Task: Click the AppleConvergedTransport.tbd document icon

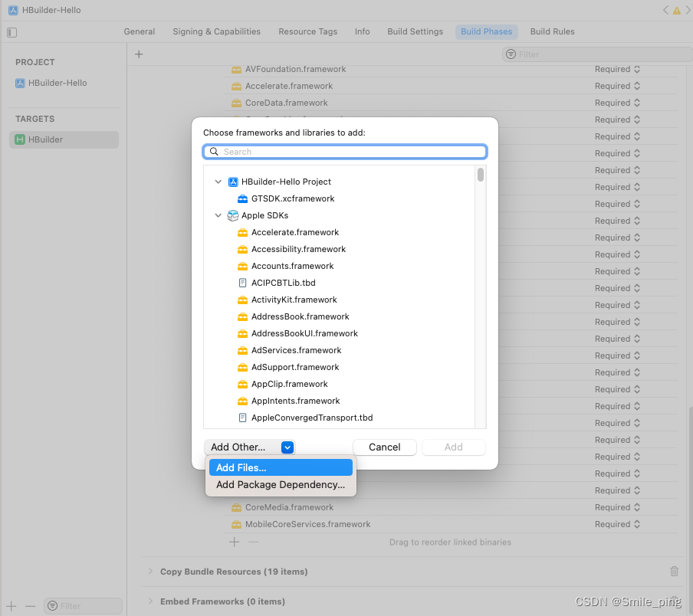Action: pos(242,418)
